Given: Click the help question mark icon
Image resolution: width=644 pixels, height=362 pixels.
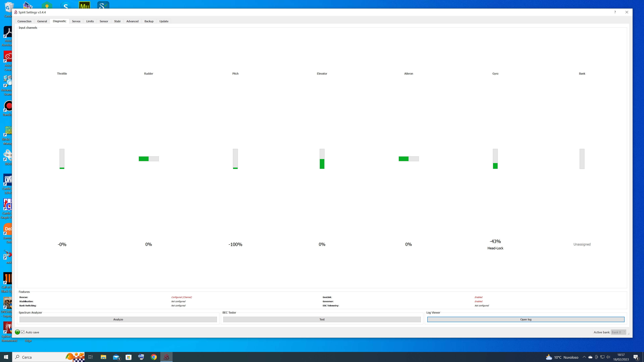Looking at the screenshot, I should point(615,12).
